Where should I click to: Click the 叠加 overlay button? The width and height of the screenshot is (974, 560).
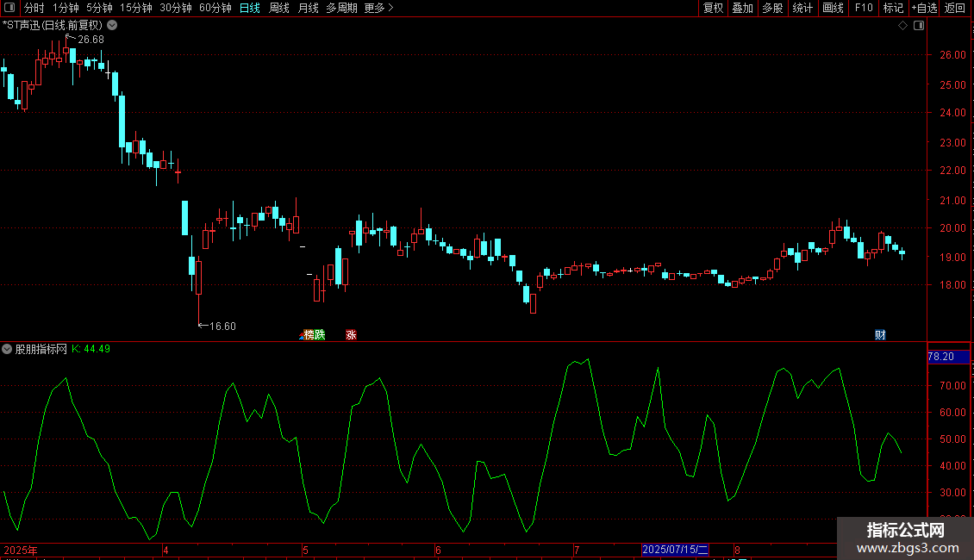[742, 8]
